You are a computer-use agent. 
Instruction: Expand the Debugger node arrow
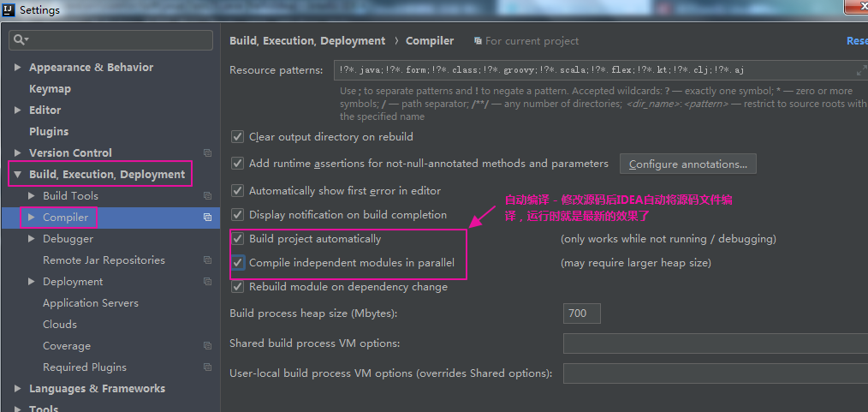pos(32,239)
